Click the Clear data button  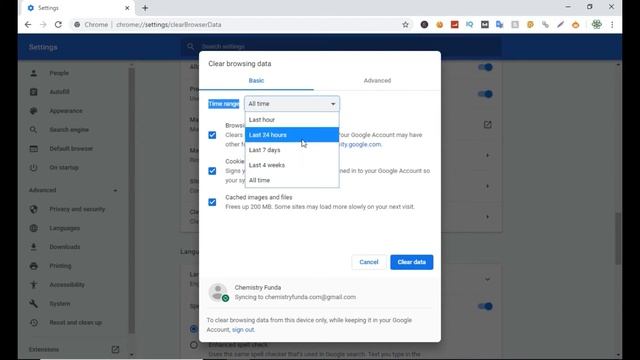tap(411, 262)
